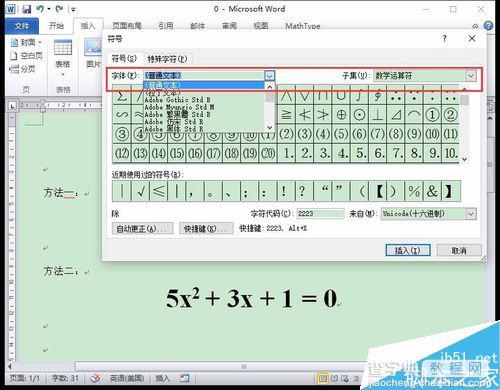This screenshot has height=390, width=500.
Task: Pick the % sign from recent symbols
Action: (x=414, y=191)
